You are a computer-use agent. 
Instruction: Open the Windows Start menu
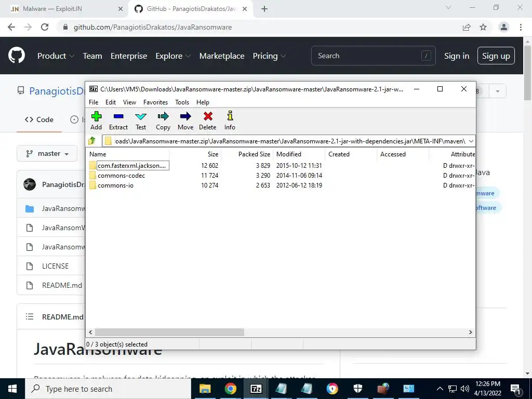(12, 389)
